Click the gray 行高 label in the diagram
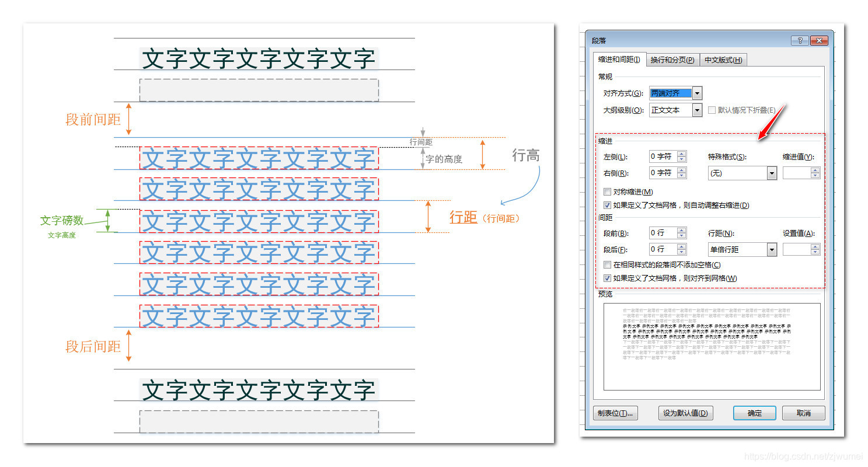The width and height of the screenshot is (868, 467). (526, 155)
